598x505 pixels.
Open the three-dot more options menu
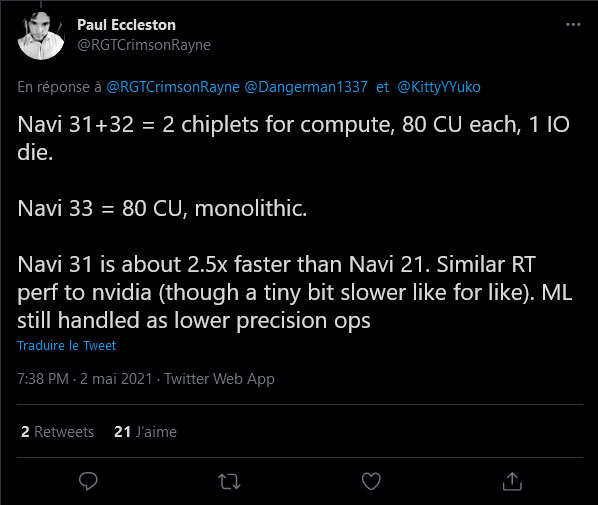[x=573, y=25]
